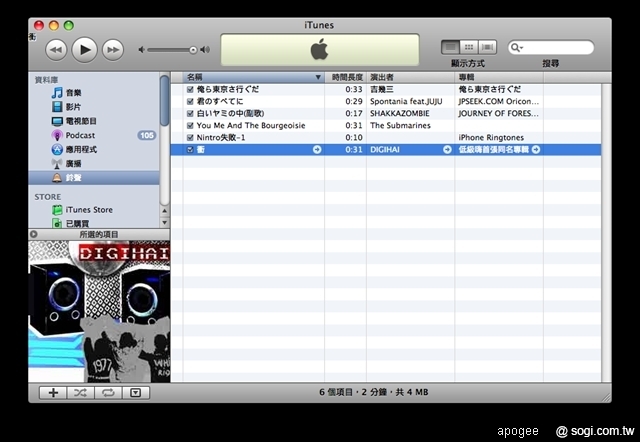Click the DIGIHAI album artwork

(x=99, y=311)
